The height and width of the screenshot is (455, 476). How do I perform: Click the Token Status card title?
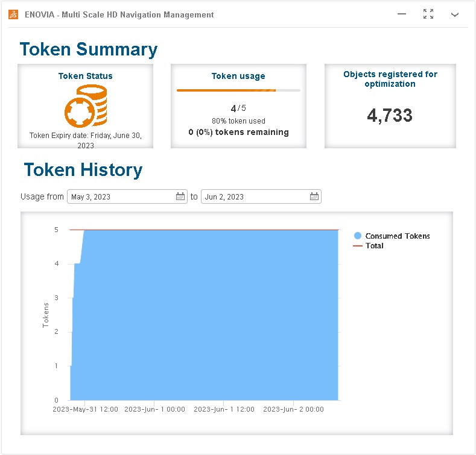pyautogui.click(x=85, y=76)
